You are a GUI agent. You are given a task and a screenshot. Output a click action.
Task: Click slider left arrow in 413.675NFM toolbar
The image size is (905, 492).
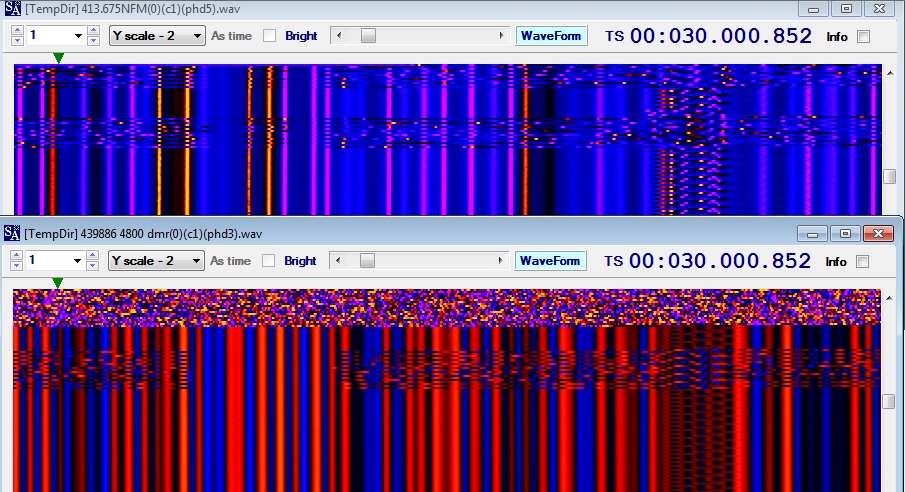[x=339, y=36]
